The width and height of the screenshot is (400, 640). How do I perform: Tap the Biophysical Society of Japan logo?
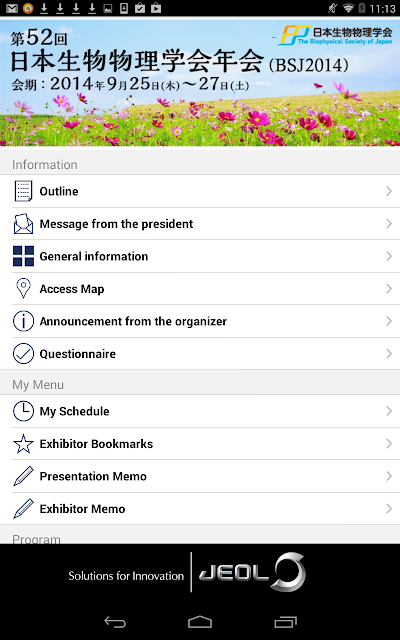[336, 35]
